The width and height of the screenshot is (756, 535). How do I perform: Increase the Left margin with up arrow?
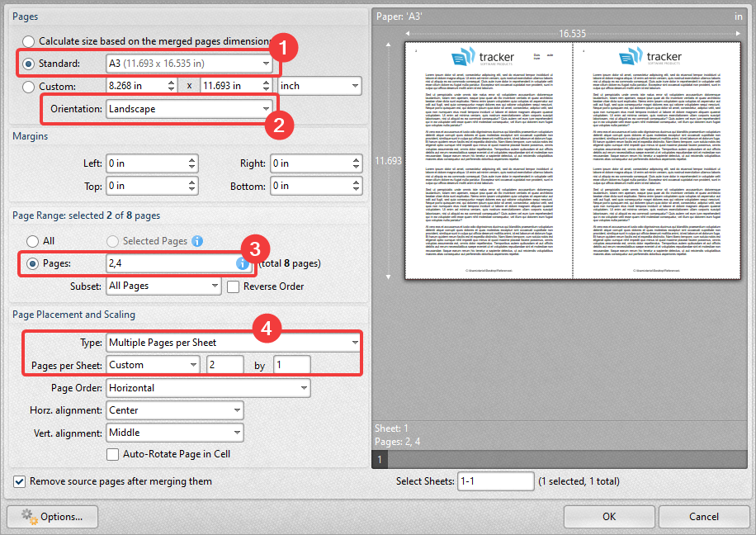click(191, 159)
